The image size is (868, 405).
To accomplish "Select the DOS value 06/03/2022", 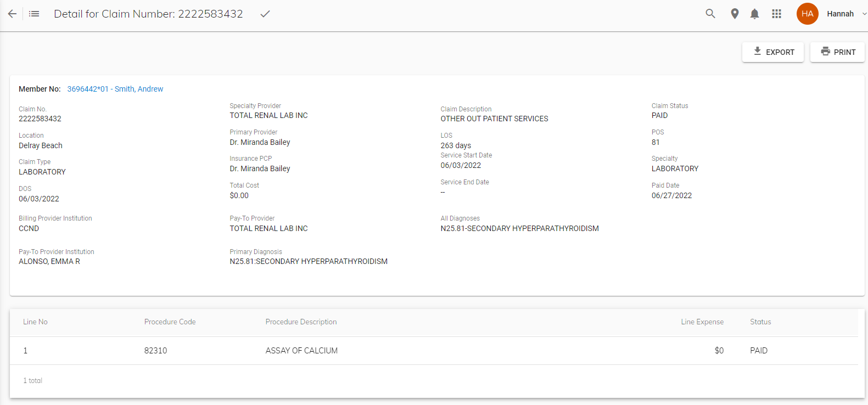I will [39, 199].
